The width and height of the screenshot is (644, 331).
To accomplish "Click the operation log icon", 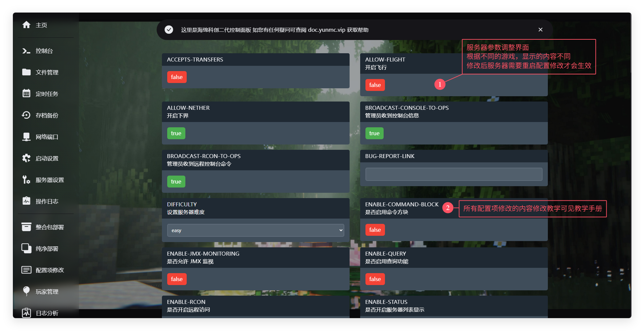I will [26, 201].
